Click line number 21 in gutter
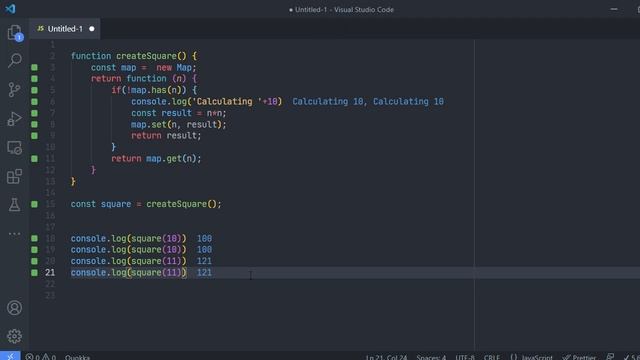The width and height of the screenshot is (640, 360). [50, 273]
